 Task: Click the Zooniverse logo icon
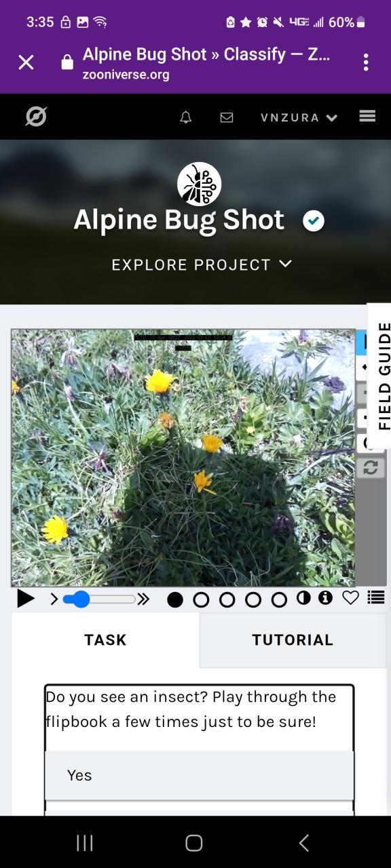point(36,117)
